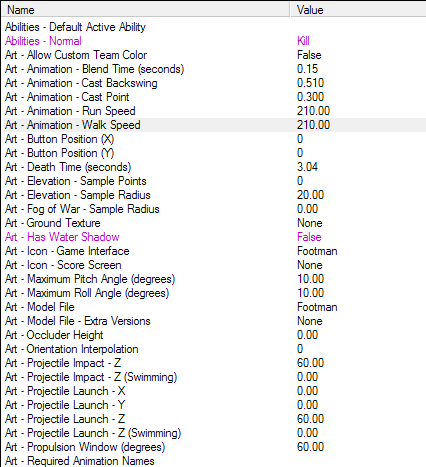Select Art - Propulsion Window (degrees) row
The image size is (426, 467).
tap(214, 447)
